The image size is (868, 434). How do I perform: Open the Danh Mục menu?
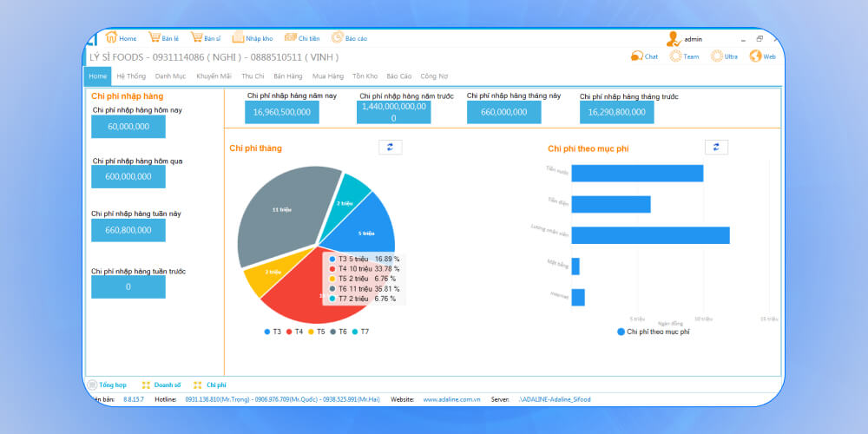171,76
